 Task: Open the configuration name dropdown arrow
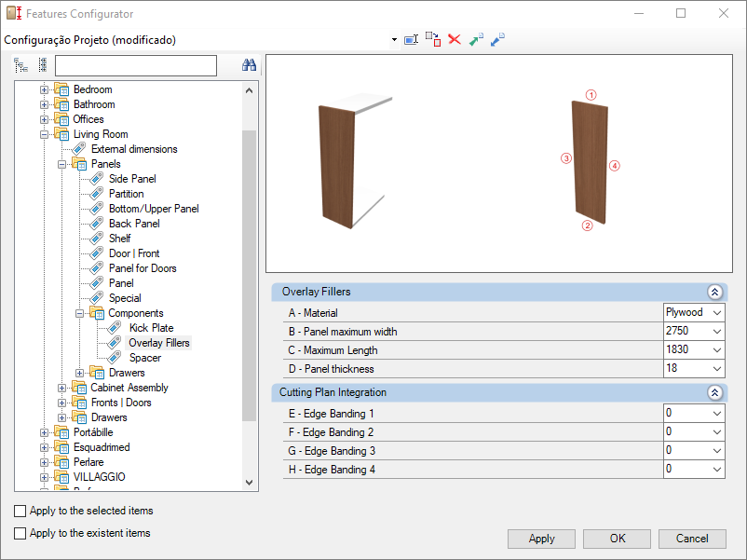(x=395, y=39)
